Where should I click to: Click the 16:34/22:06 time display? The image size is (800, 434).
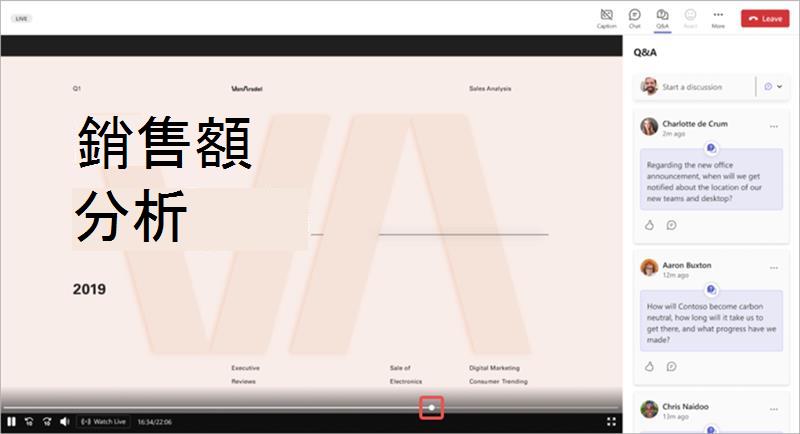pos(155,422)
